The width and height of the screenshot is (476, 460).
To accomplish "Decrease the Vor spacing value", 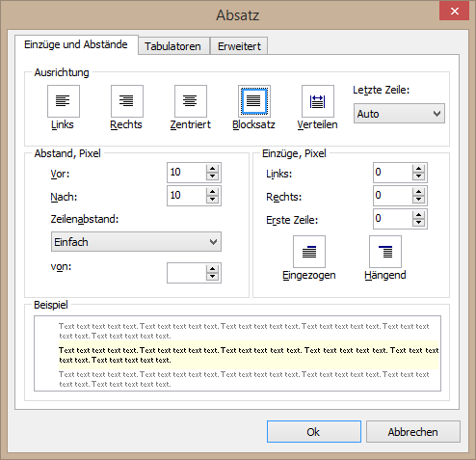I will [x=212, y=176].
